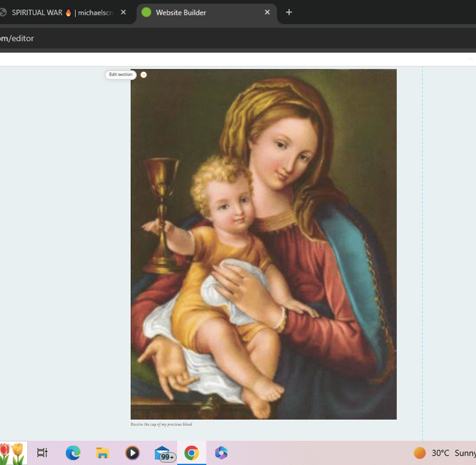Open the red options icon beside Edit section
Screen dimensions: 476x465
[144, 75]
